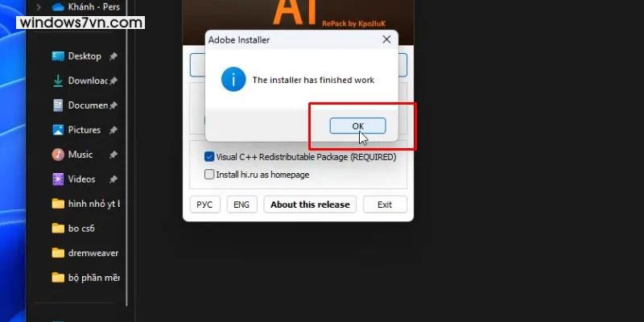This screenshot has height=322, width=644.
Task: Unpin Desktop using its pin icon
Action: (113, 56)
